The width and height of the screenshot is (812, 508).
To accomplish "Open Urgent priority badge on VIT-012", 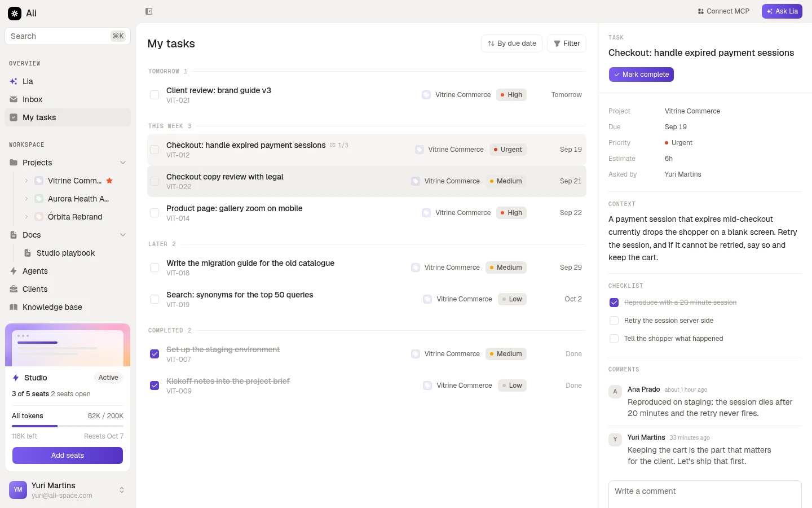I will click(507, 150).
